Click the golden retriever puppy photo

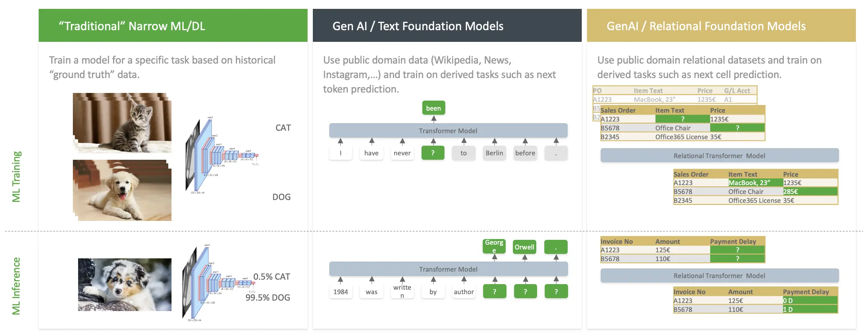click(x=122, y=190)
